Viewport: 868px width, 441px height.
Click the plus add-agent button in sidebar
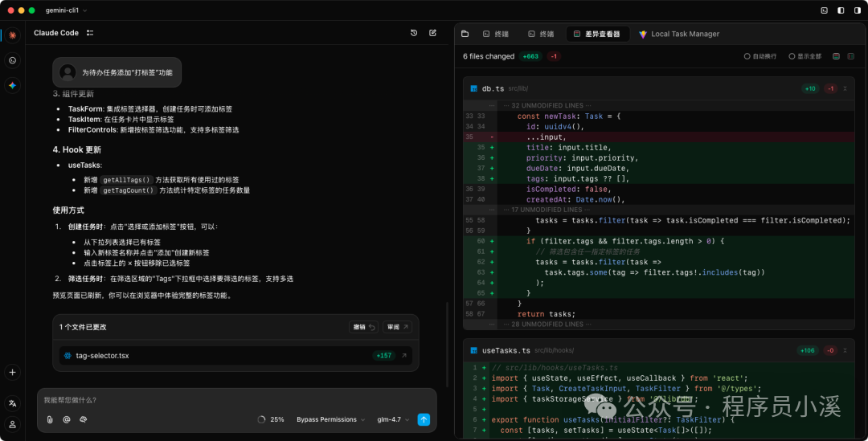[x=12, y=373]
